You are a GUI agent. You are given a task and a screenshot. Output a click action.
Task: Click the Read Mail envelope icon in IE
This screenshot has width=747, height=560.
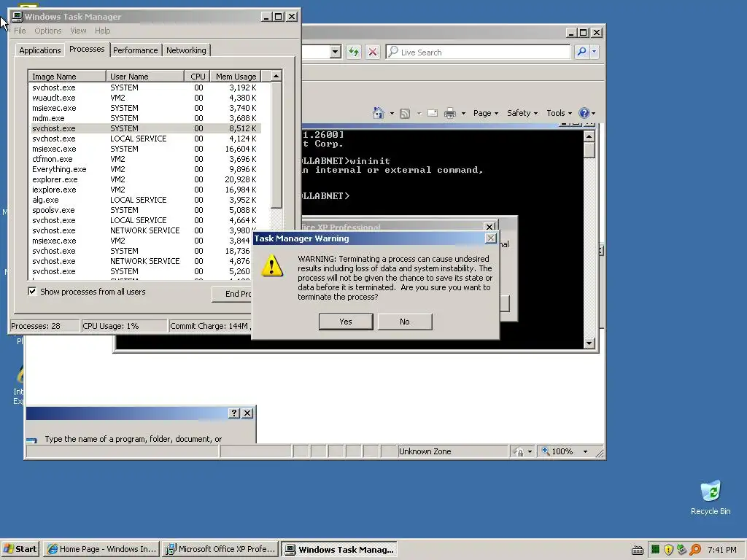tap(433, 113)
